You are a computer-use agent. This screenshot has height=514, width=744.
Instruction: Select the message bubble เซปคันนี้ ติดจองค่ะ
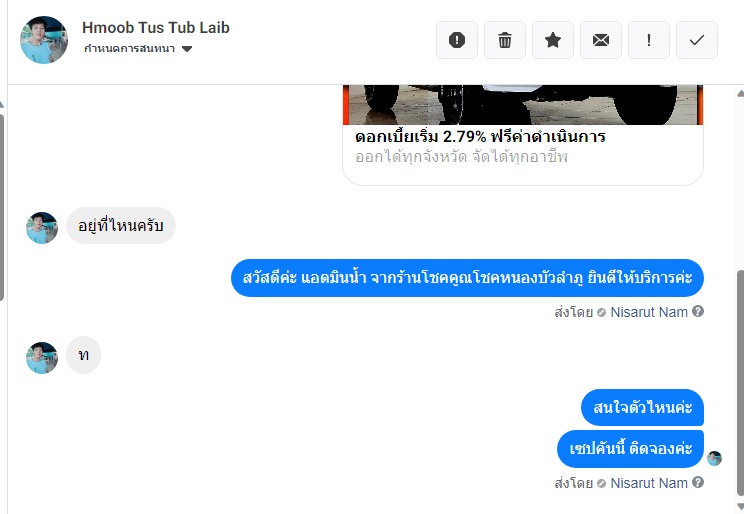tap(630, 449)
